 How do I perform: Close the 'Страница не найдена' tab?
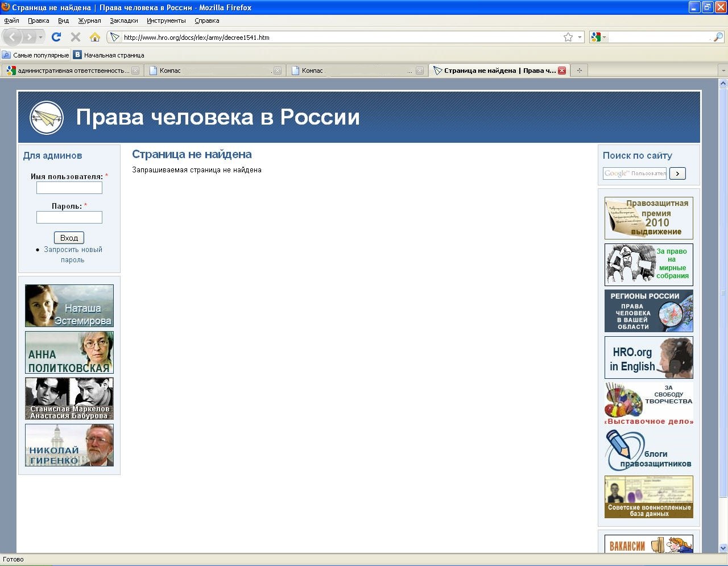[x=562, y=71]
